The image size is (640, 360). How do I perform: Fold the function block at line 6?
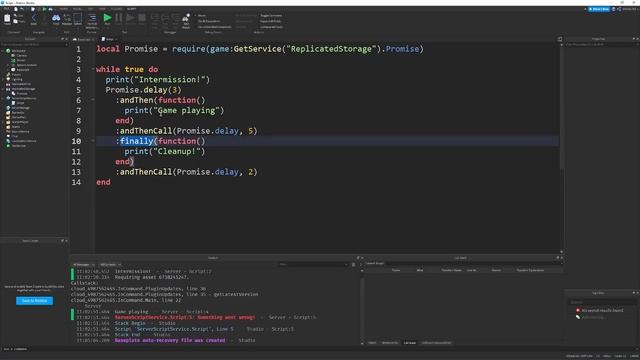[x=93, y=100]
